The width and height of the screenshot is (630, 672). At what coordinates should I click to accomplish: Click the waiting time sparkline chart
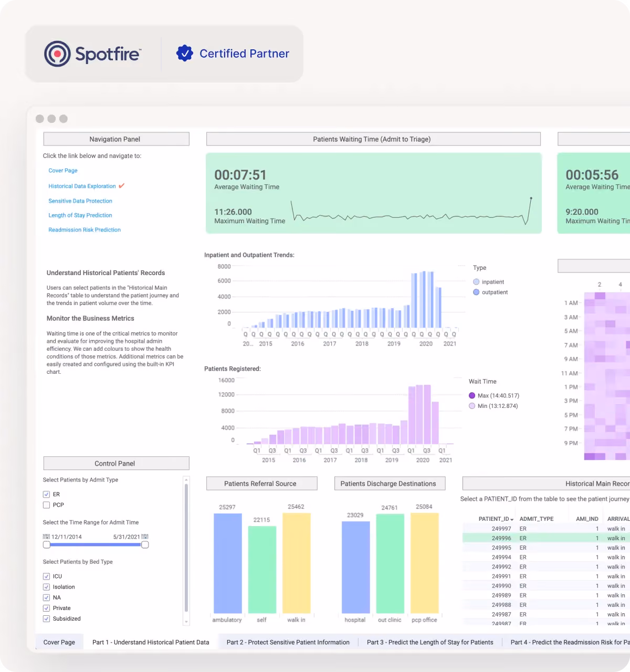coord(412,211)
